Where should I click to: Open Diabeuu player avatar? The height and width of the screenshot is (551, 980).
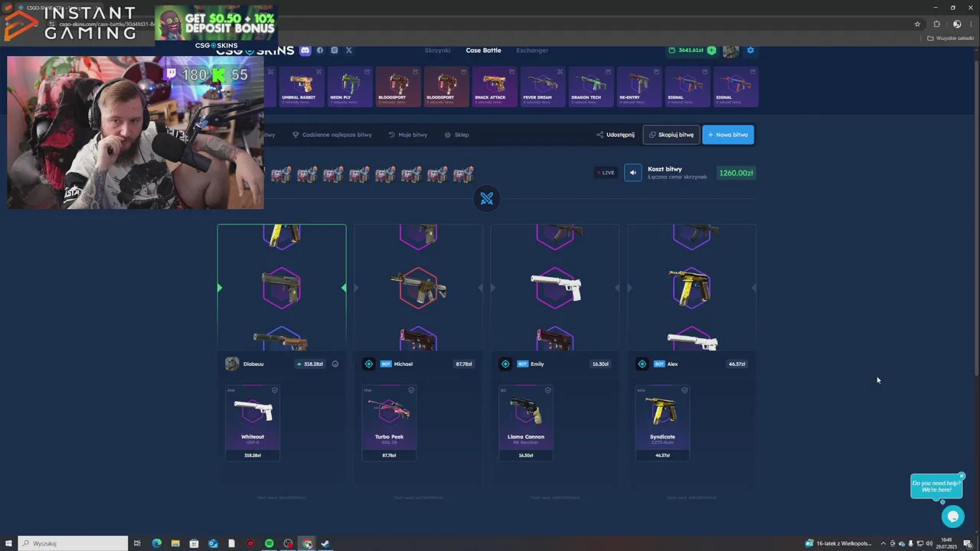232,364
